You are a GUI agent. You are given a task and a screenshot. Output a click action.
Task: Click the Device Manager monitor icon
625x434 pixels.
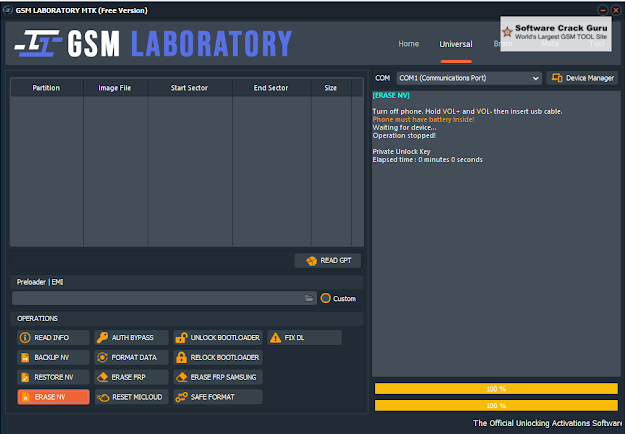(557, 78)
